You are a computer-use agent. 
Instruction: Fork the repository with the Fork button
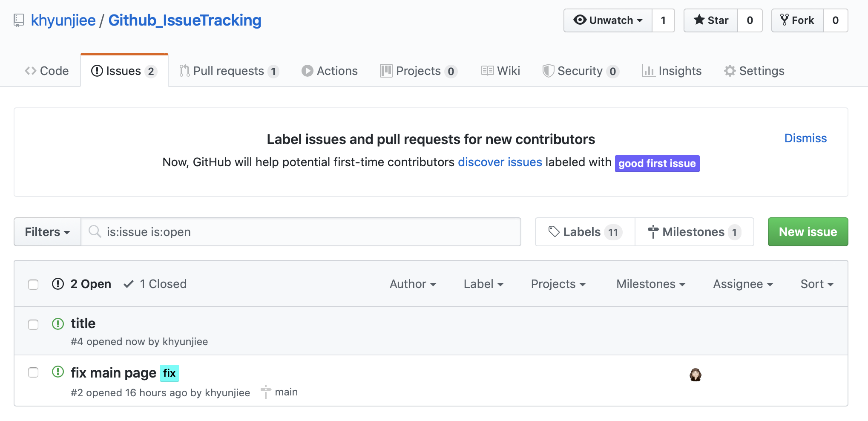click(797, 20)
